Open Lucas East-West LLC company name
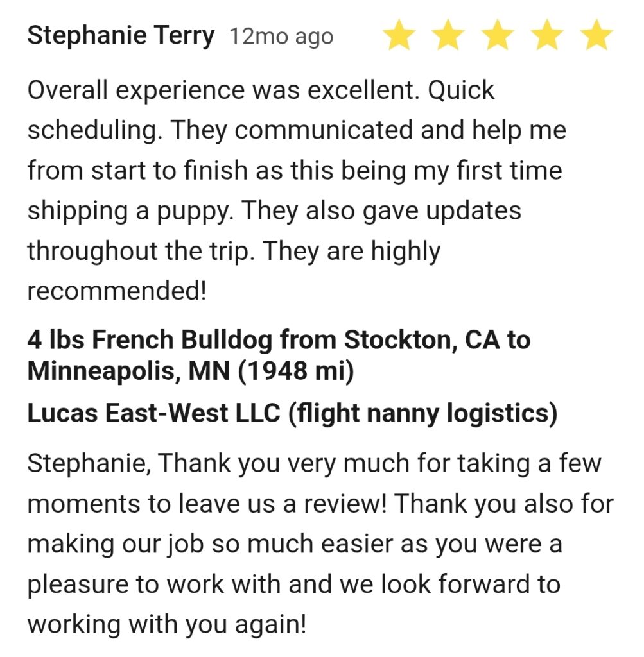Viewport: 644px width, 657px height. coord(292,413)
